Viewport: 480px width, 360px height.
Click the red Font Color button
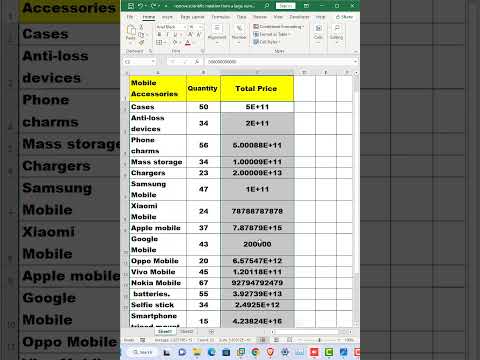(188, 42)
